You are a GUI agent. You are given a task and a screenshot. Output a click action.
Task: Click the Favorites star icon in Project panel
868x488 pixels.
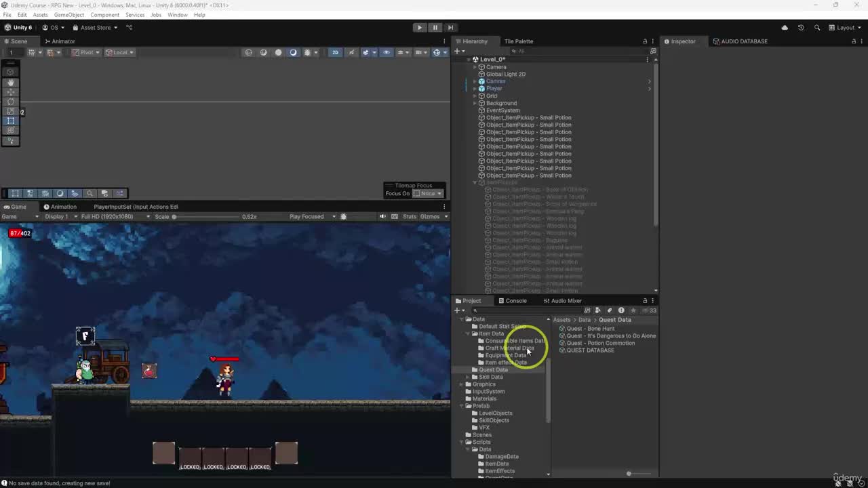[x=633, y=310]
